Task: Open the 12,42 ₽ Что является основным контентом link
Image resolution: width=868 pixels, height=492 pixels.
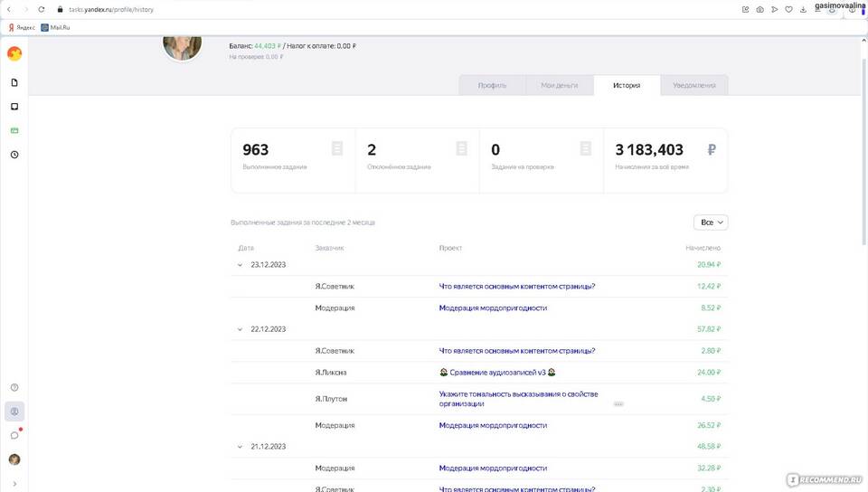Action: 516,287
